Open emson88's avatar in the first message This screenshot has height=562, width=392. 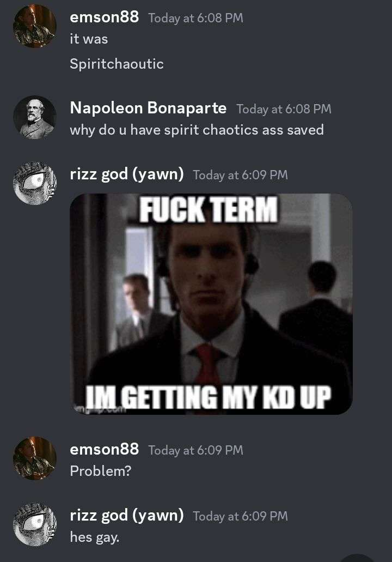point(35,26)
